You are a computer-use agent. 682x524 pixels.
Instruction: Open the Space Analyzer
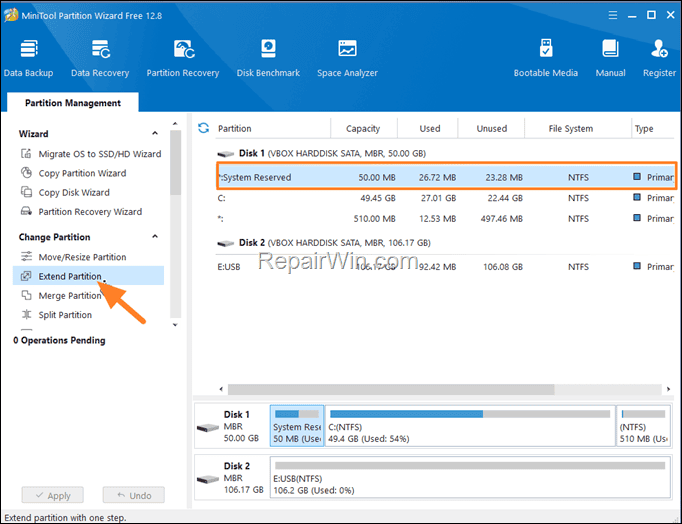[347, 58]
